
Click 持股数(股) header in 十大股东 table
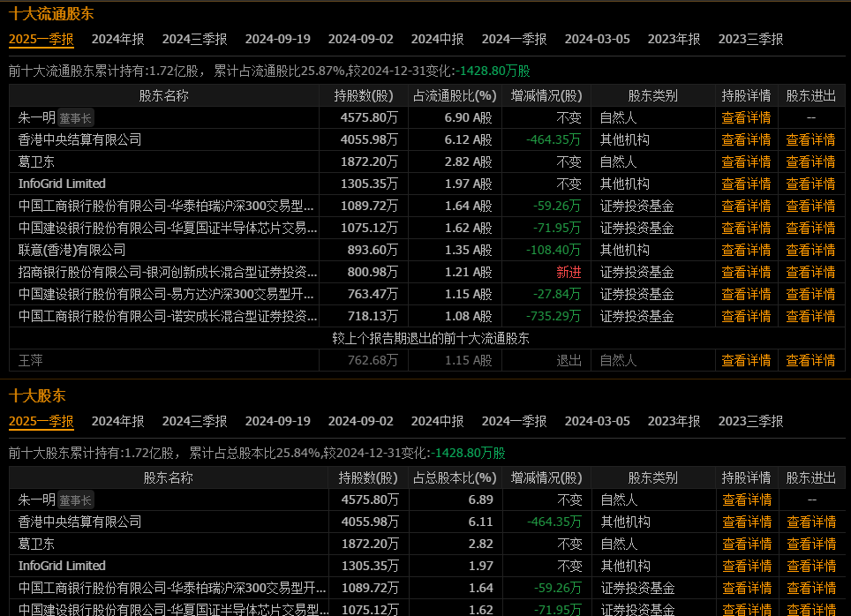tap(368, 478)
